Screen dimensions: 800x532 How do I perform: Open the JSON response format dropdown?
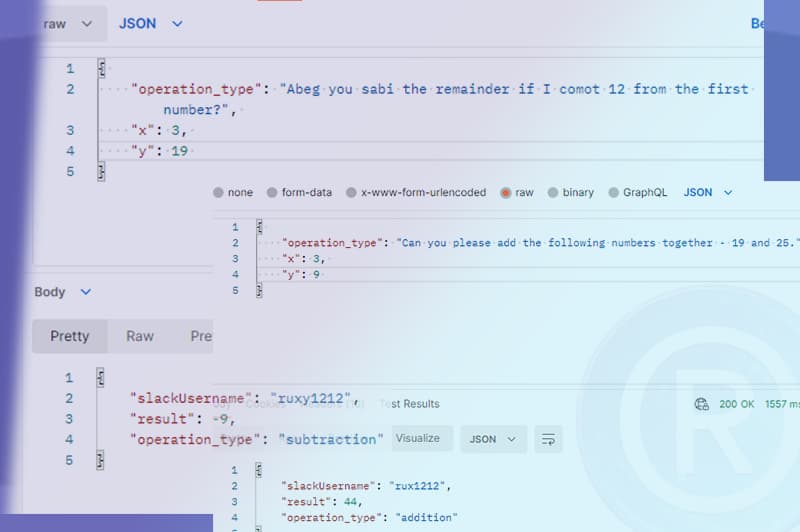tap(493, 439)
